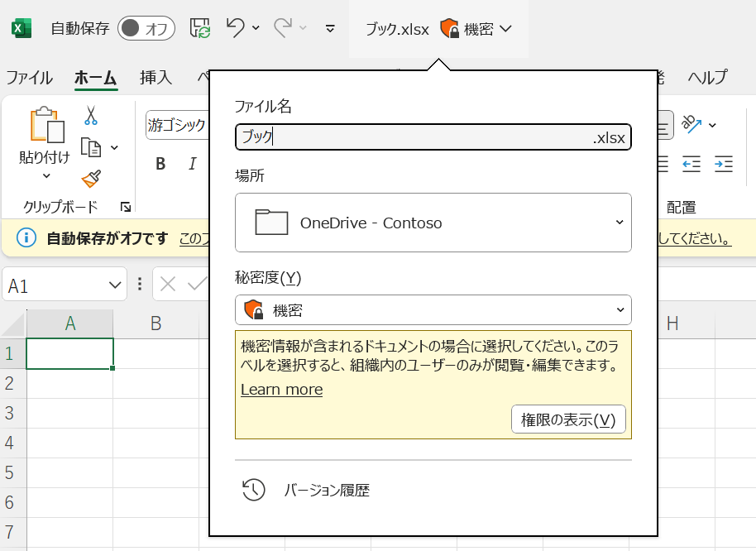The height and width of the screenshot is (551, 756).
Task: Open バージョン履歴 version history
Action: [x=326, y=491]
